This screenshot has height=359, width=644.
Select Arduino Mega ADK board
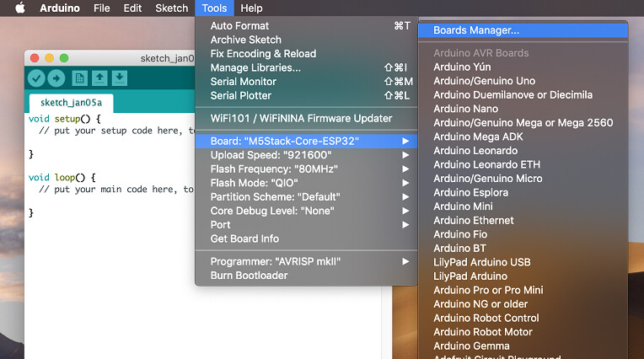(523, 137)
